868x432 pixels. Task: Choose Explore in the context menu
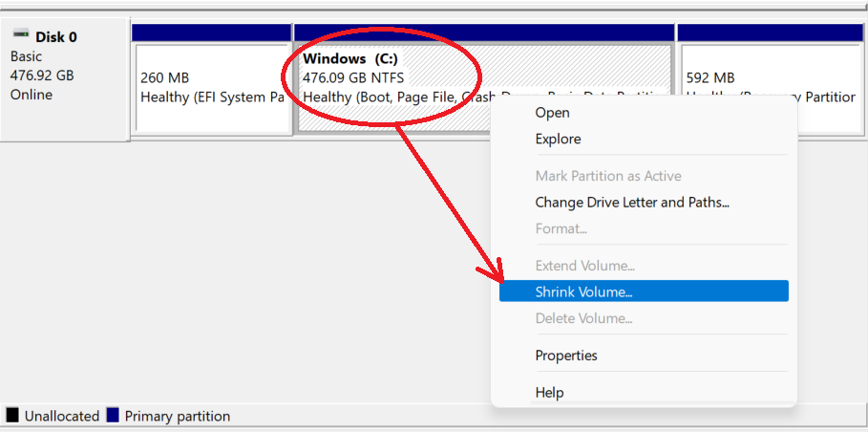[558, 140]
